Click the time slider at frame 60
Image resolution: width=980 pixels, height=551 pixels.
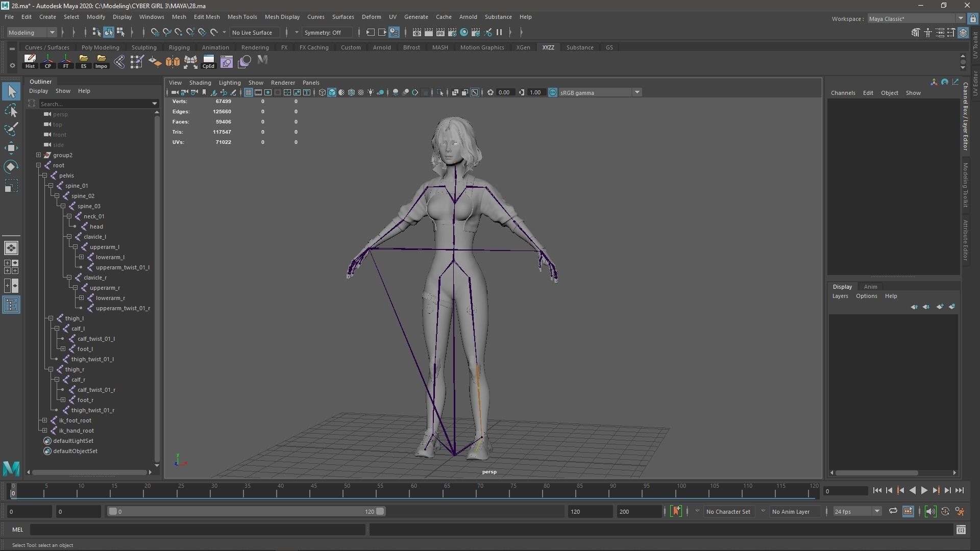414,491
